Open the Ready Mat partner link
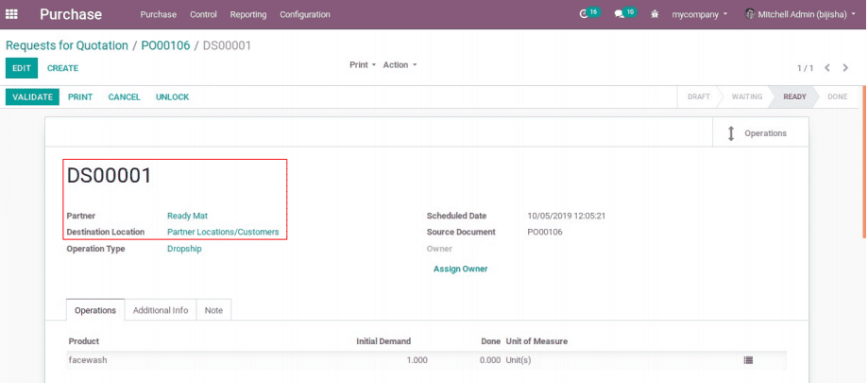868x383 pixels. point(188,216)
